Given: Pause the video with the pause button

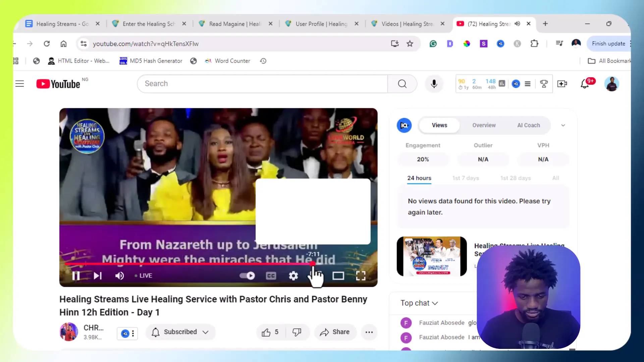Looking at the screenshot, I should tap(76, 276).
